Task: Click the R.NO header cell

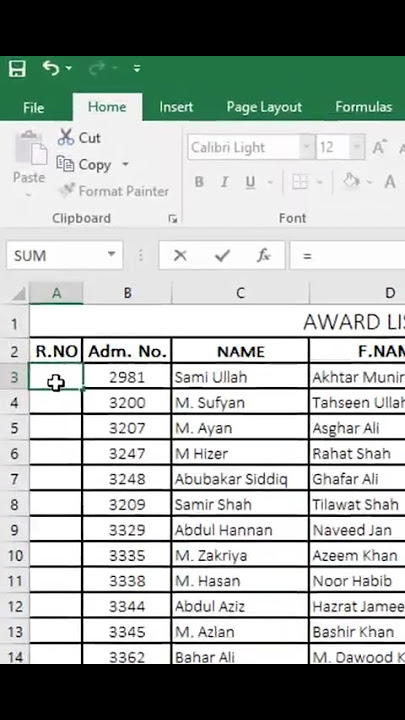Action: tap(56, 351)
